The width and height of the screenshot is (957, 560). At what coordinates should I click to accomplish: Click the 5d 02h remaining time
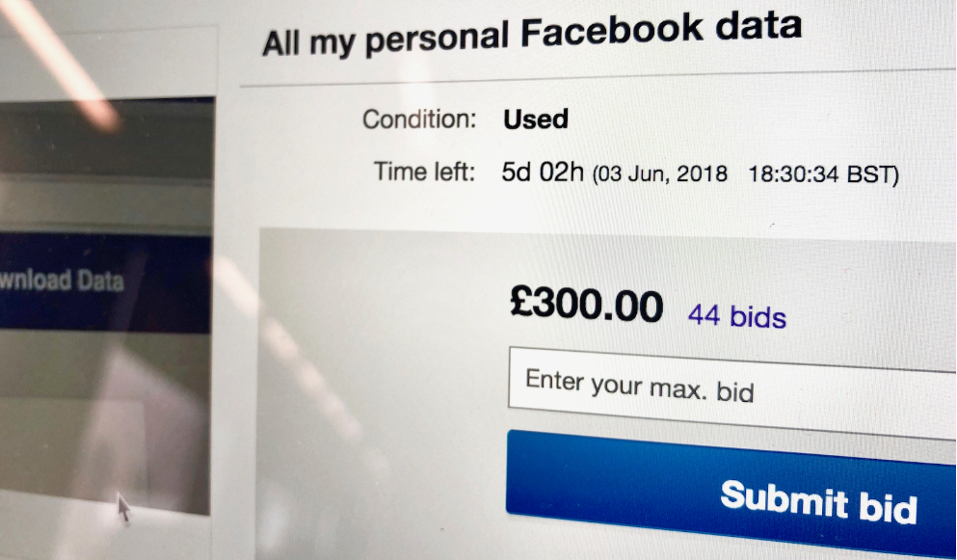point(543,173)
